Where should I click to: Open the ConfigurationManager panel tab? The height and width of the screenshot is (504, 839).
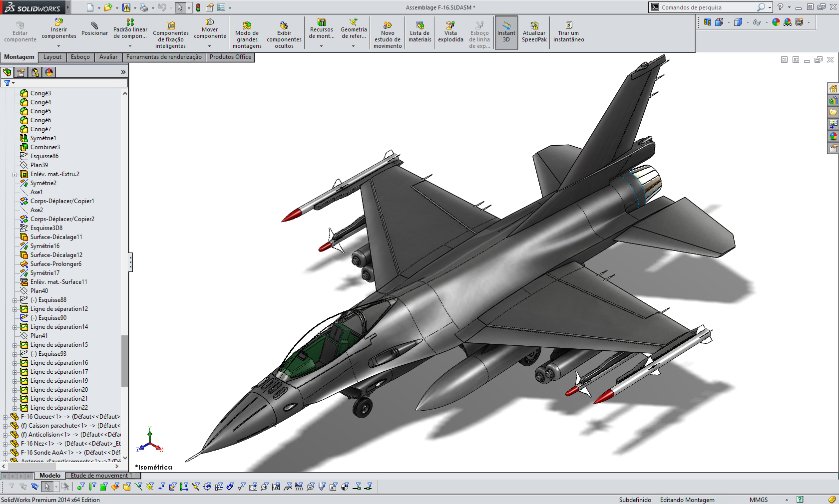tap(35, 72)
